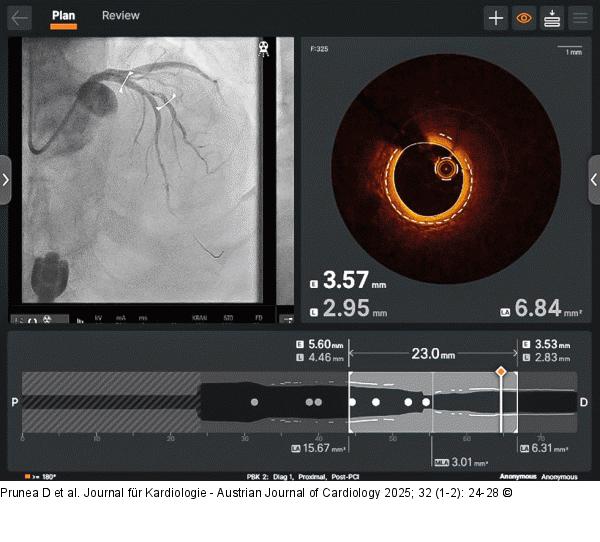Screen dimensions: 600x542
Task: Click the 3.57 mm EEL diameter value
Action: tap(346, 281)
